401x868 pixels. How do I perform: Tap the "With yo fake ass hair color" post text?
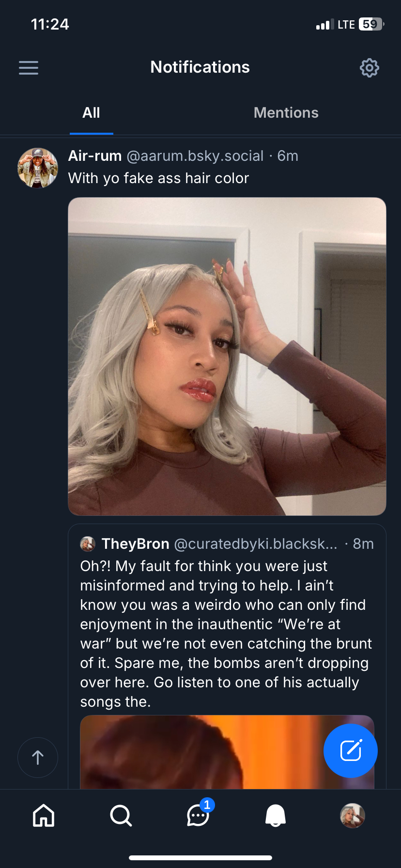[158, 178]
